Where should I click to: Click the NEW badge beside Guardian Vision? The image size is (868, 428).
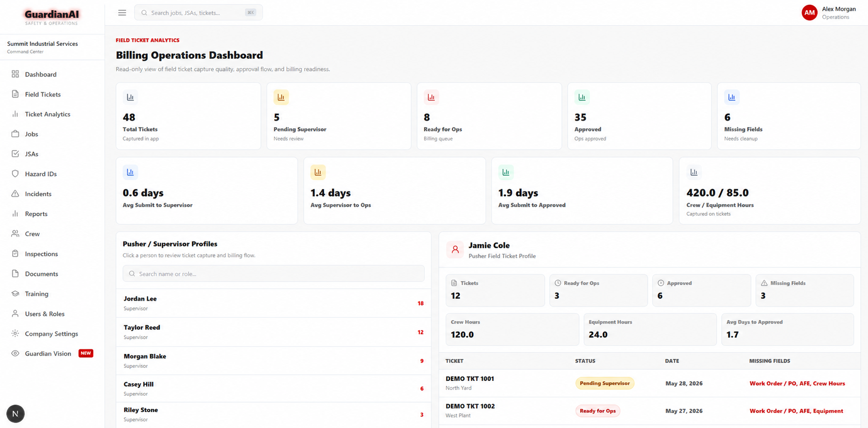[x=86, y=353]
